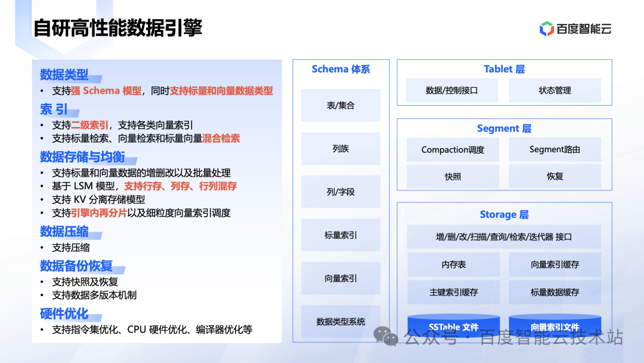644x363 pixels.
Task: Select the 数据类型系统 box
Action: pos(341,321)
